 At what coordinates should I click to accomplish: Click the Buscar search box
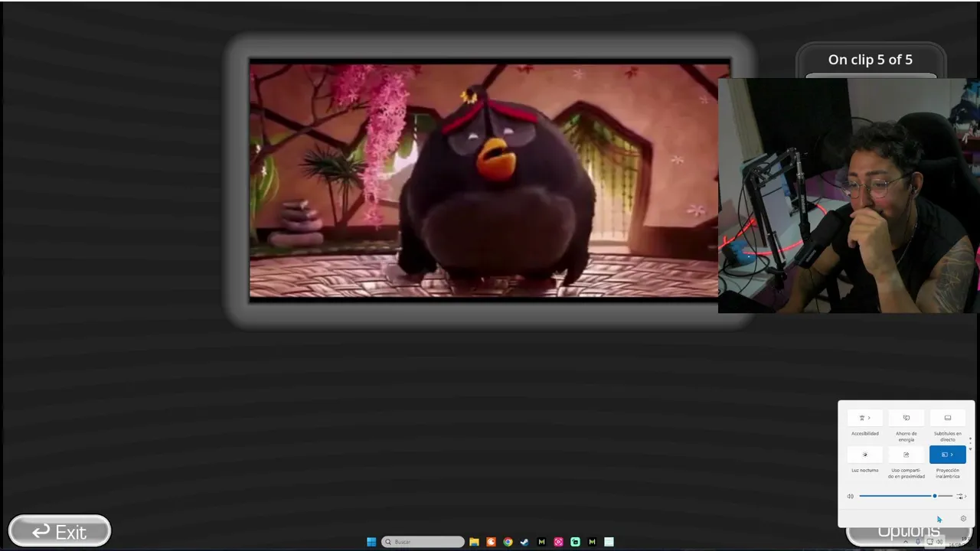click(x=423, y=542)
